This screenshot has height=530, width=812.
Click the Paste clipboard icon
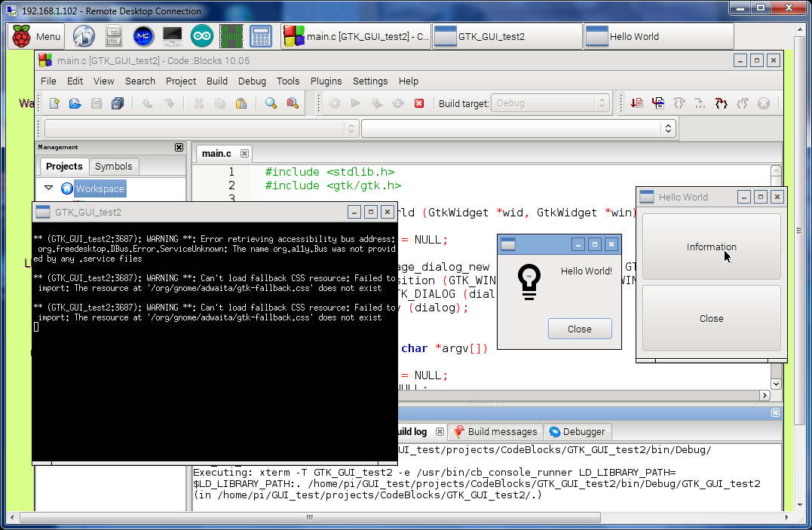click(241, 103)
